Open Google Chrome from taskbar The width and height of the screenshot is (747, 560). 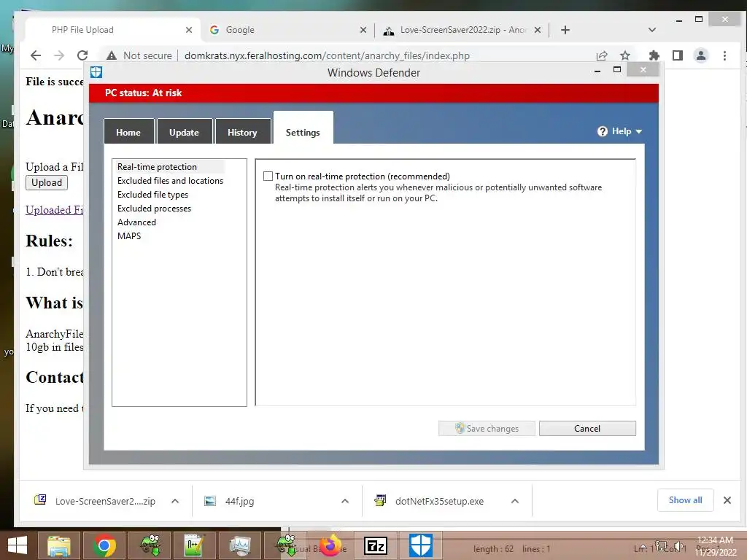[104, 545]
